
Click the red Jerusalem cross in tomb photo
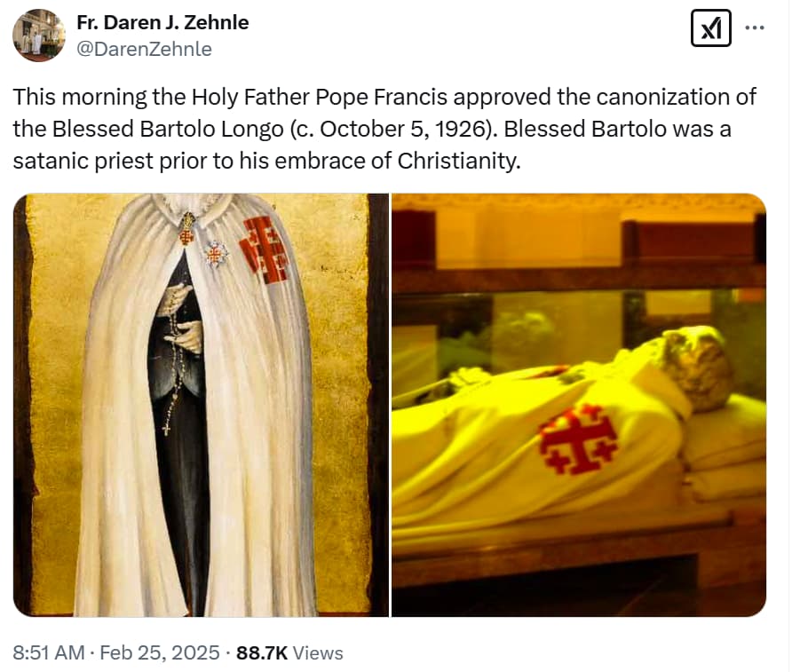[578, 439]
